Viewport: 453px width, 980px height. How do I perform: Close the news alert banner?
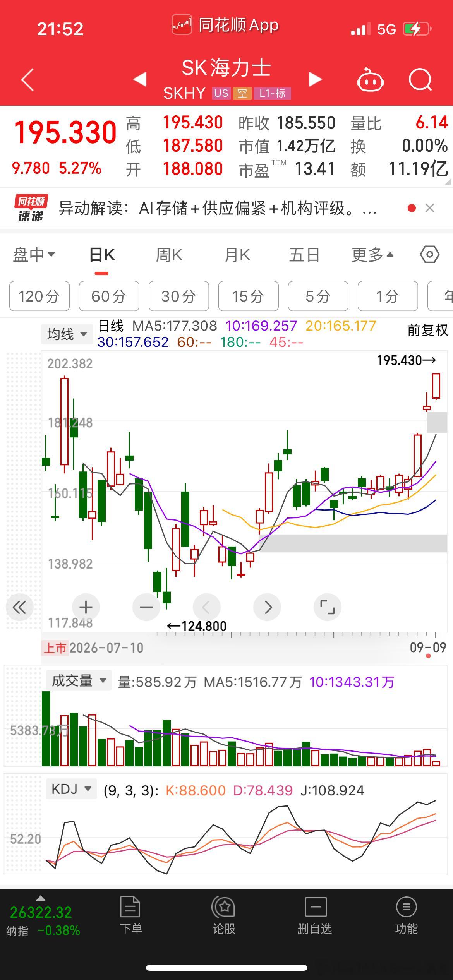(429, 208)
